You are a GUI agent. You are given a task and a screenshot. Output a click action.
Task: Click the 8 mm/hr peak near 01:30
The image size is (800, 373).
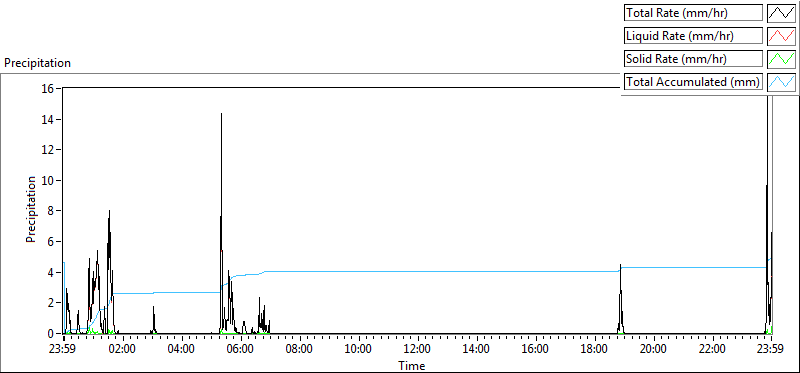109,211
